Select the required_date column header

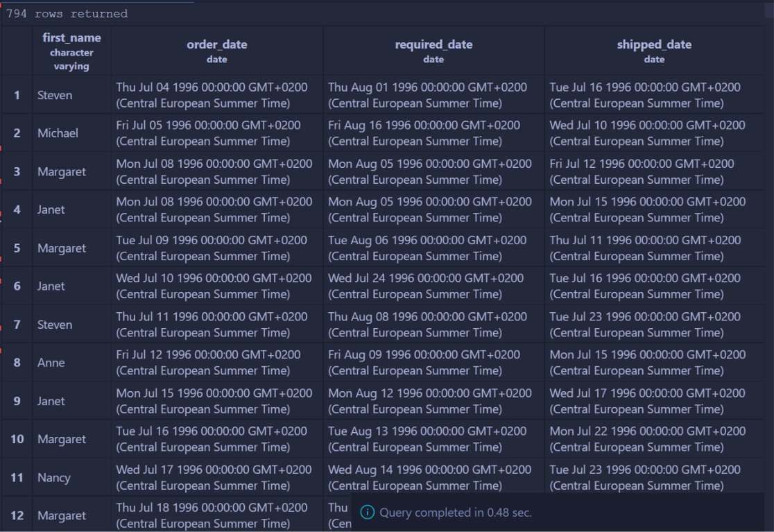[x=433, y=51]
